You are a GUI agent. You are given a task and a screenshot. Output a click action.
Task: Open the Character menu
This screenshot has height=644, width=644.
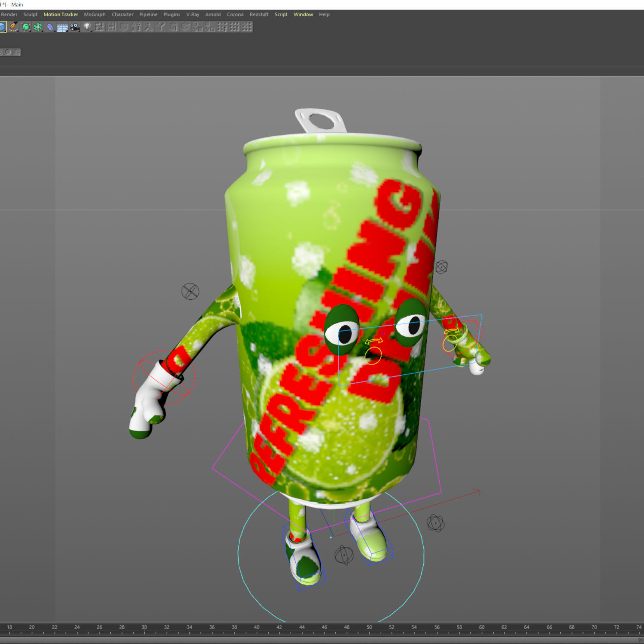point(122,15)
